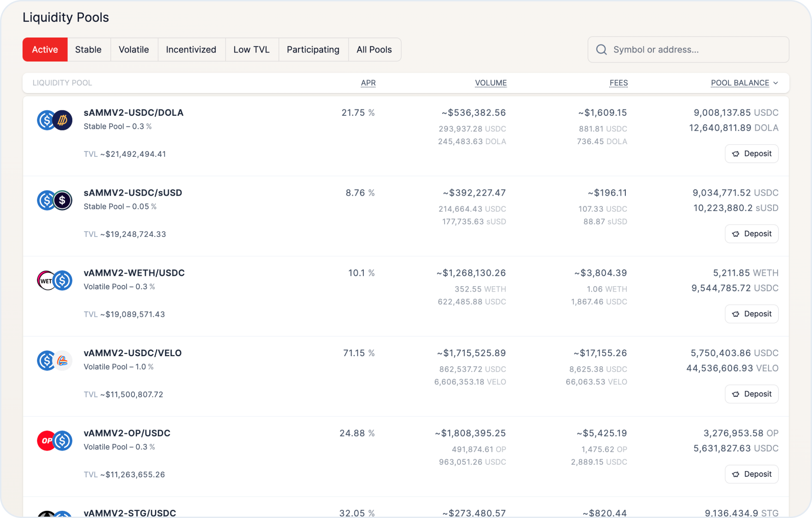The image size is (812, 518).
Task: Click fees ~$5,425.19 value
Action: click(x=601, y=433)
